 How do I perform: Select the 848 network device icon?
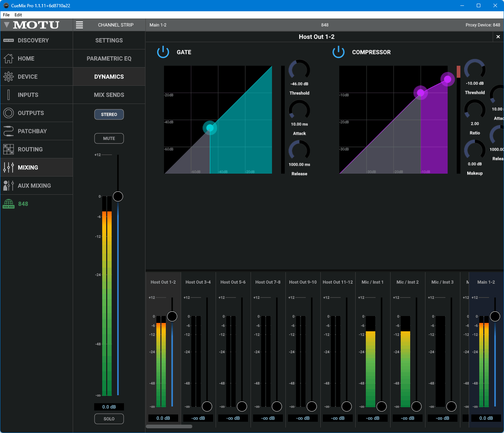(8, 204)
